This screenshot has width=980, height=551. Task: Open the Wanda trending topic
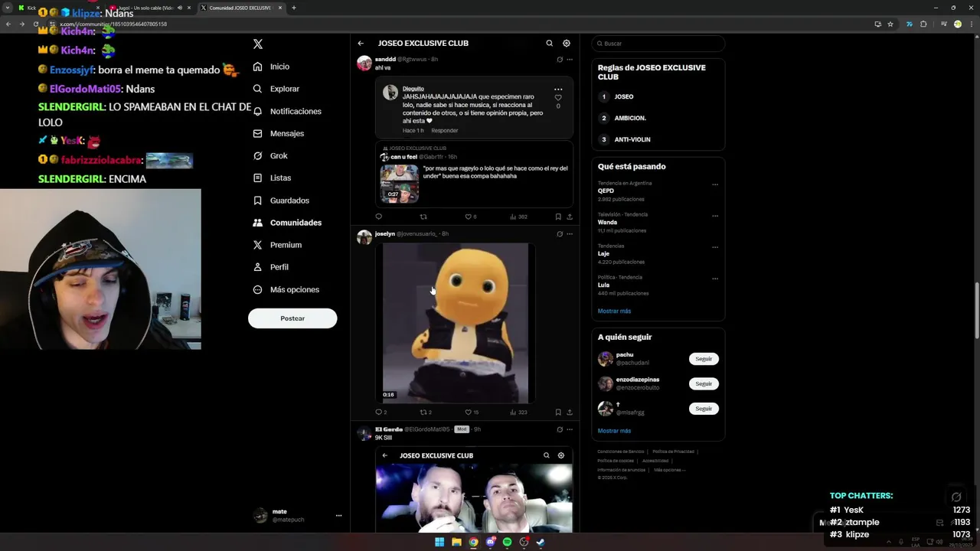(x=607, y=223)
